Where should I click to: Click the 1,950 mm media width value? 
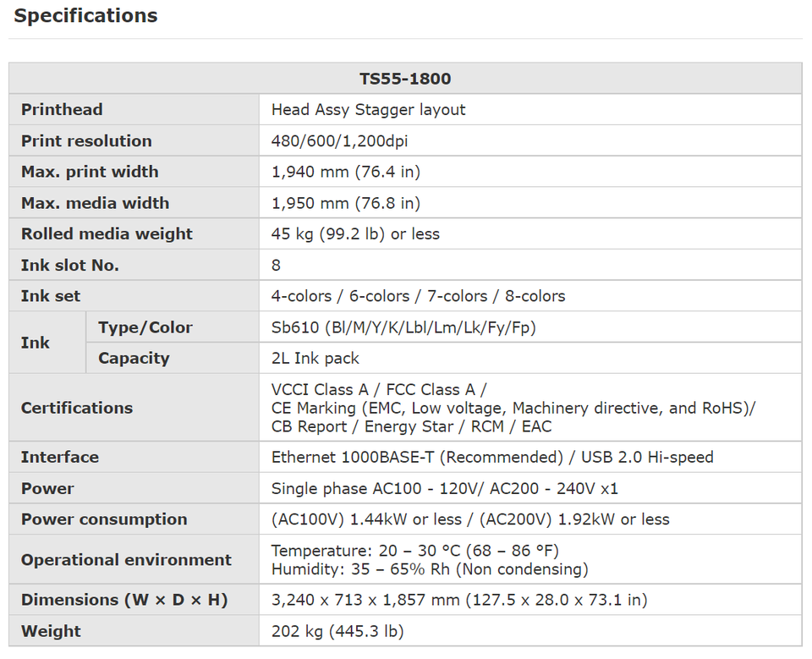pos(345,203)
